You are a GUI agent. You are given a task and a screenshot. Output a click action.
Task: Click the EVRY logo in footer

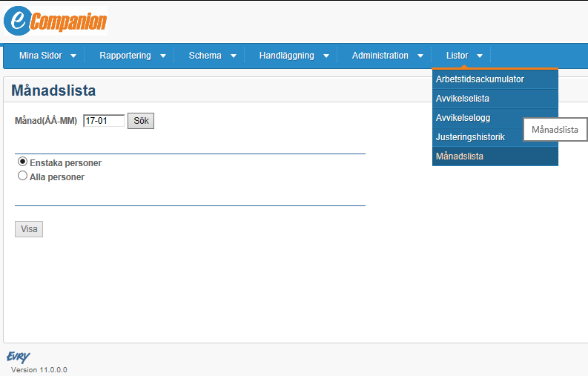[18, 357]
